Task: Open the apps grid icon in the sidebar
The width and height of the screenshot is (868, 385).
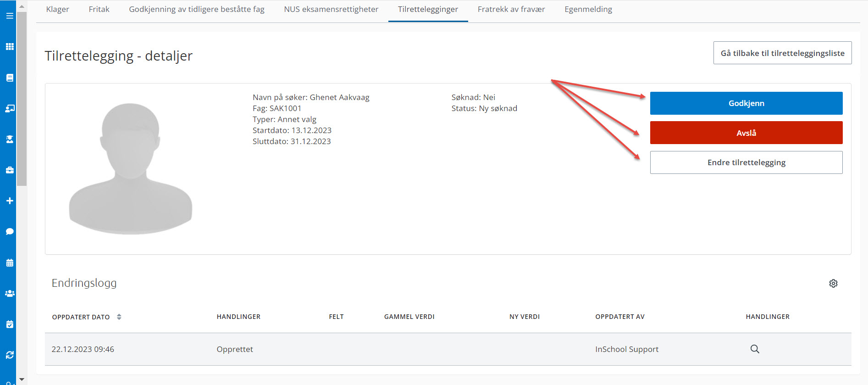Action: (10, 47)
